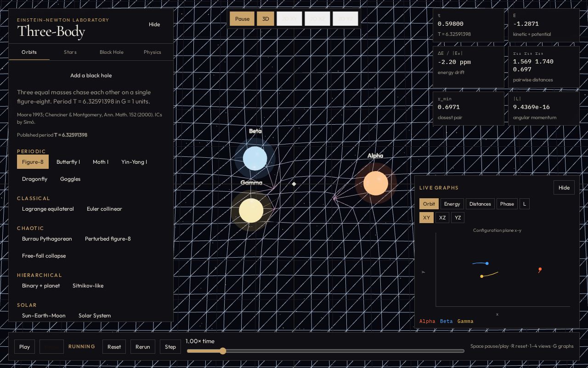Load the Lagrange equilateral configuration

coord(48,209)
